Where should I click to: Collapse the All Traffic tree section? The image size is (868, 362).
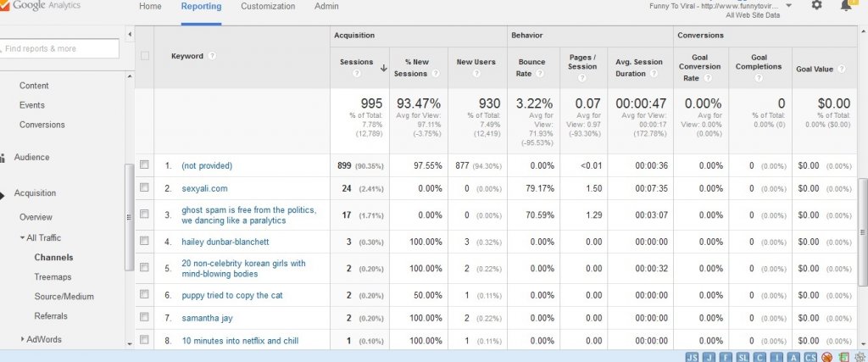point(22,238)
